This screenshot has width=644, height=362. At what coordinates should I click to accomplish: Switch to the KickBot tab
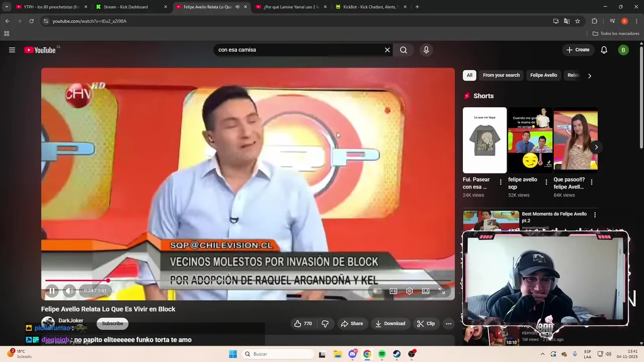(x=371, y=7)
